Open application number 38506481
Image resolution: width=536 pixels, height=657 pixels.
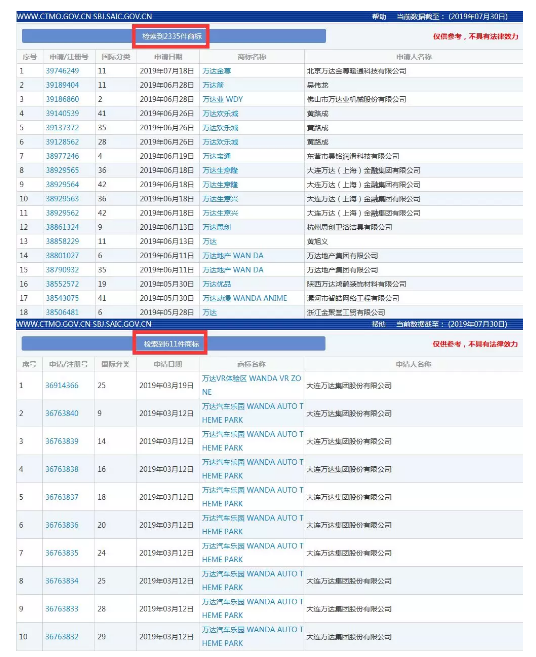62,313
